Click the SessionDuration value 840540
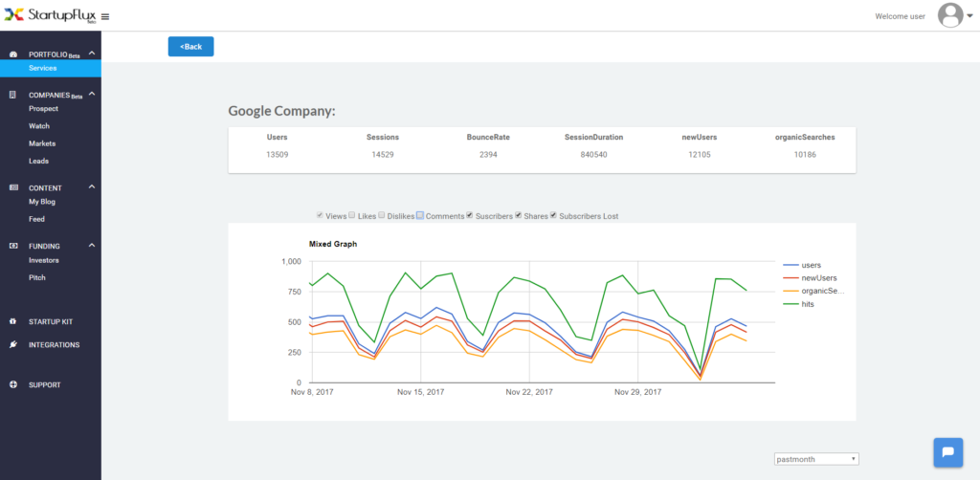This screenshot has height=480, width=980. [x=593, y=155]
